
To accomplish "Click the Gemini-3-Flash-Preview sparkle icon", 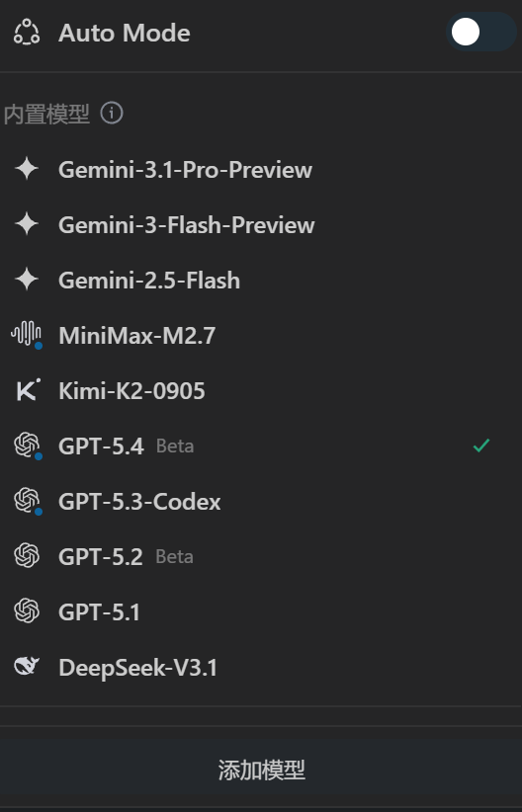I will (27, 225).
